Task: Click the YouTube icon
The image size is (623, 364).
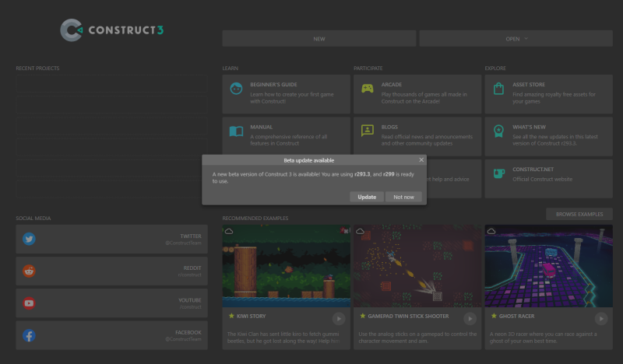Action: point(29,303)
